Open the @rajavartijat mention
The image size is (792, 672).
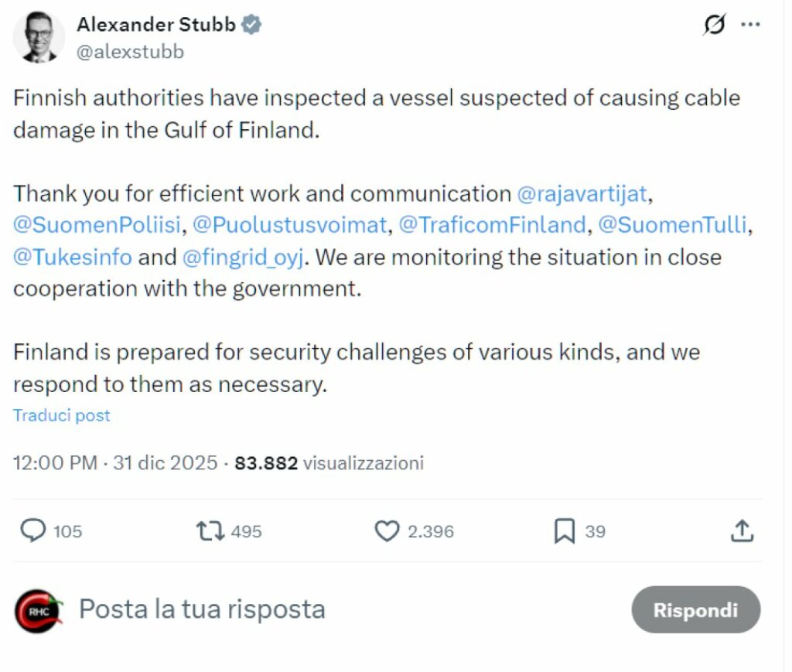tap(579, 193)
